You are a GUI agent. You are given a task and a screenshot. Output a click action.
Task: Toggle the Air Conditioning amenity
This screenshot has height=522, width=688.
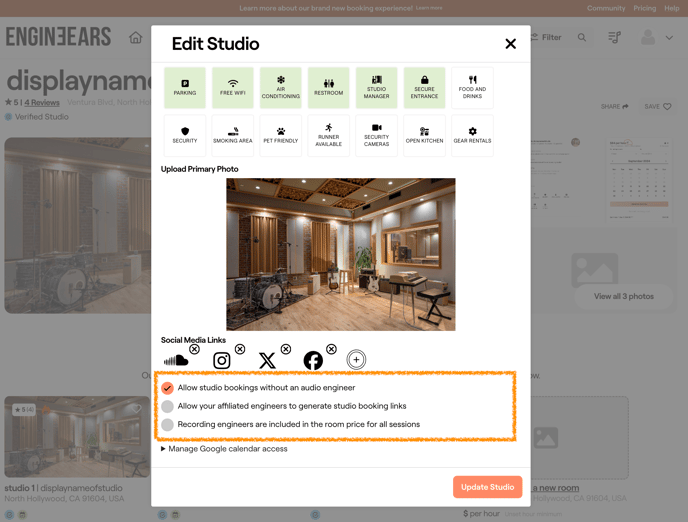click(281, 88)
